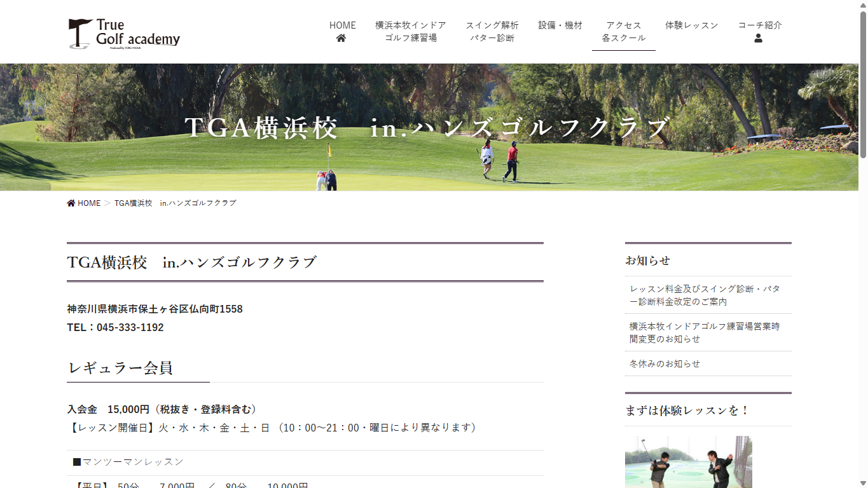This screenshot has height=488, width=868.
Task: Open the 横浜本牧インドアゴルフ練習場 menu item
Action: click(411, 32)
